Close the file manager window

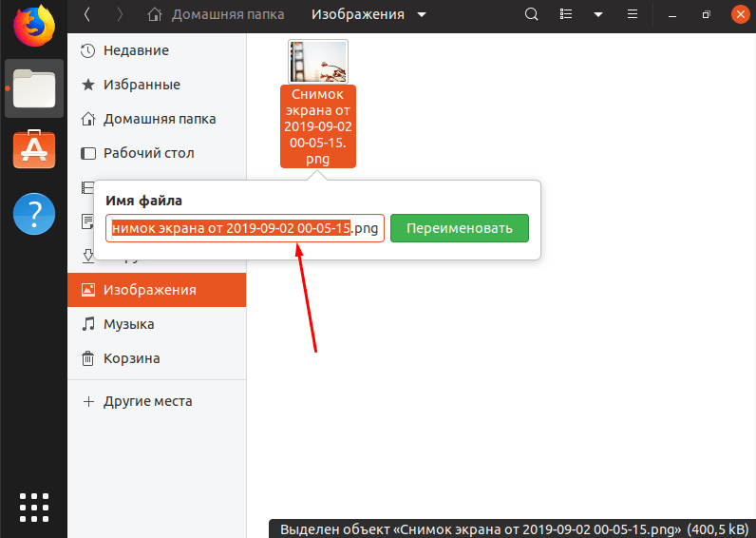tap(740, 14)
